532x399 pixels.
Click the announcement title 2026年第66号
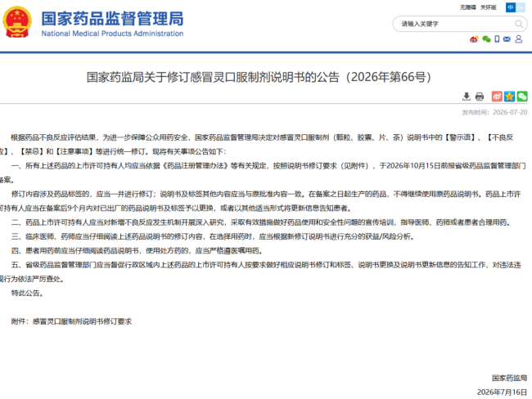click(x=259, y=77)
